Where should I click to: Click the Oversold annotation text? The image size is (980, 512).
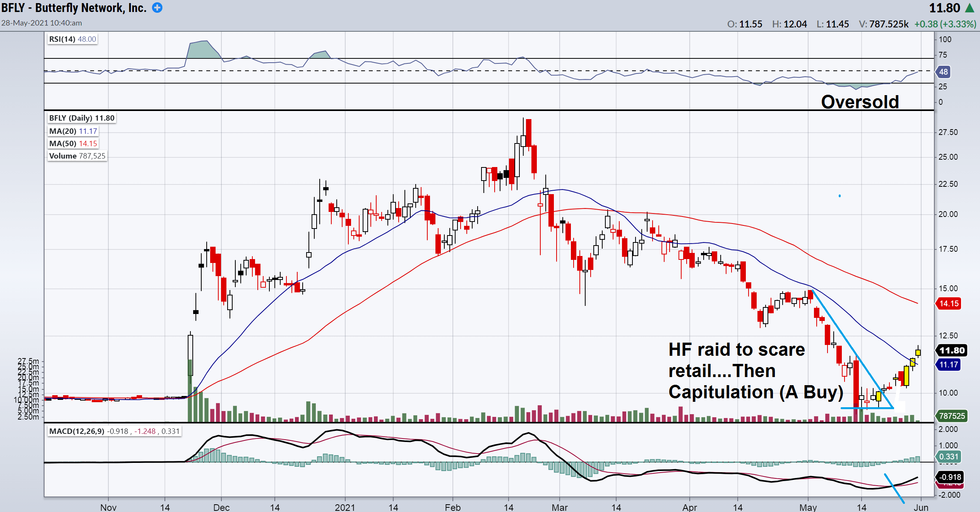point(860,102)
